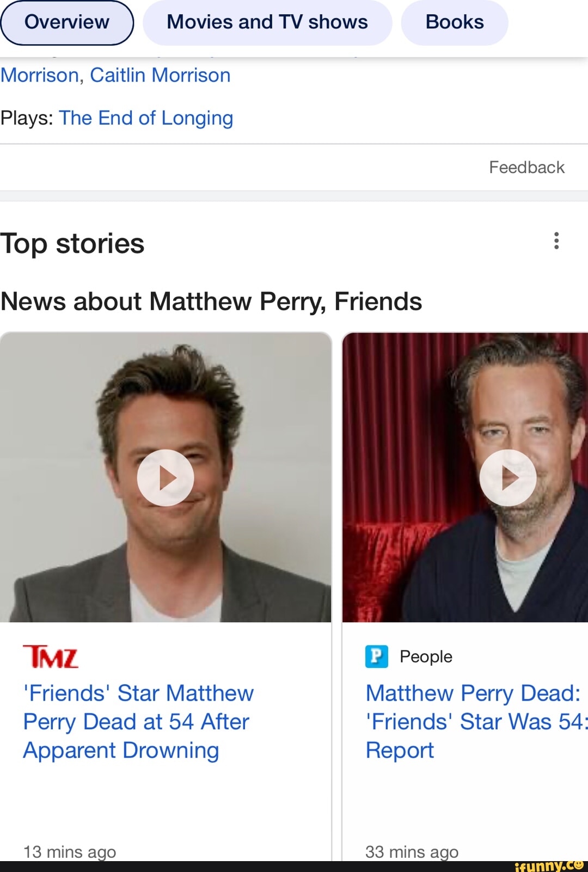Open TMZ headline about Apparent Drowning

pyautogui.click(x=138, y=722)
